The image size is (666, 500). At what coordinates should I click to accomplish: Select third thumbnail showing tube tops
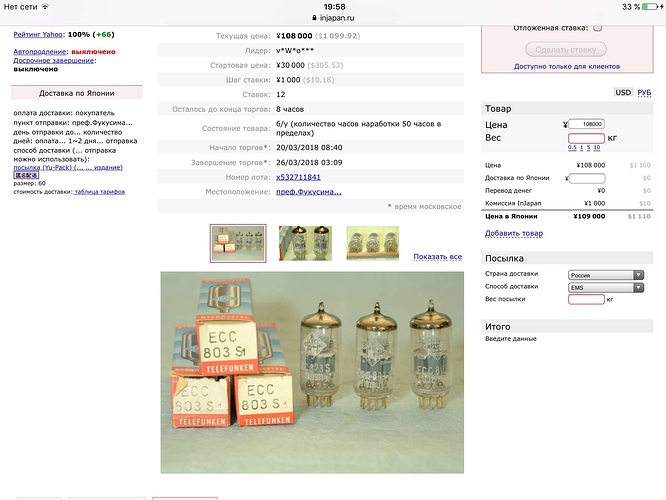(x=373, y=243)
